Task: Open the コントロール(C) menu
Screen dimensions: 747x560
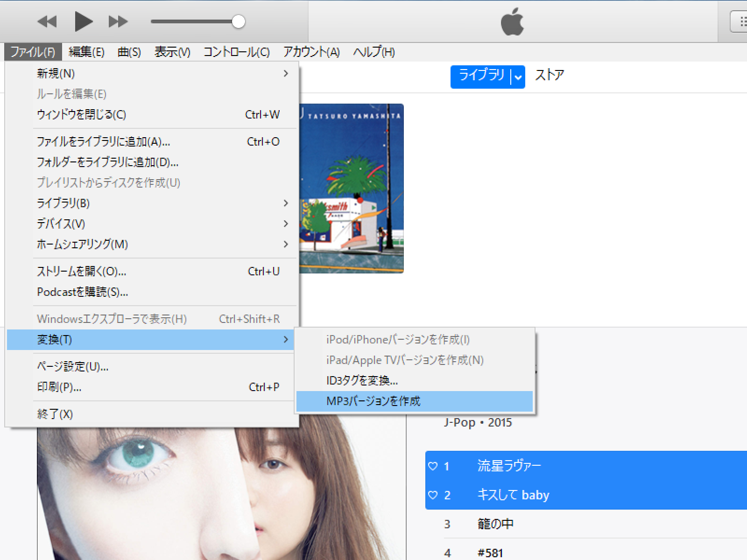Action: coord(237,52)
